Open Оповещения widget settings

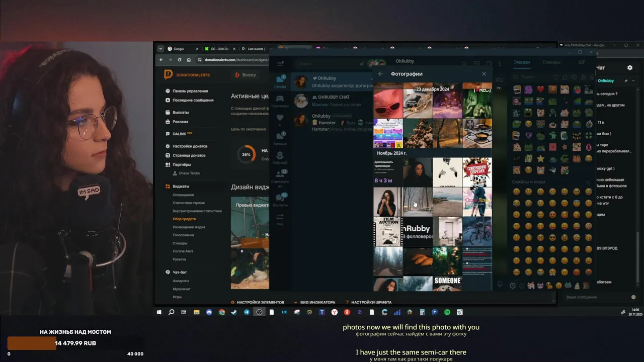pos(183,195)
